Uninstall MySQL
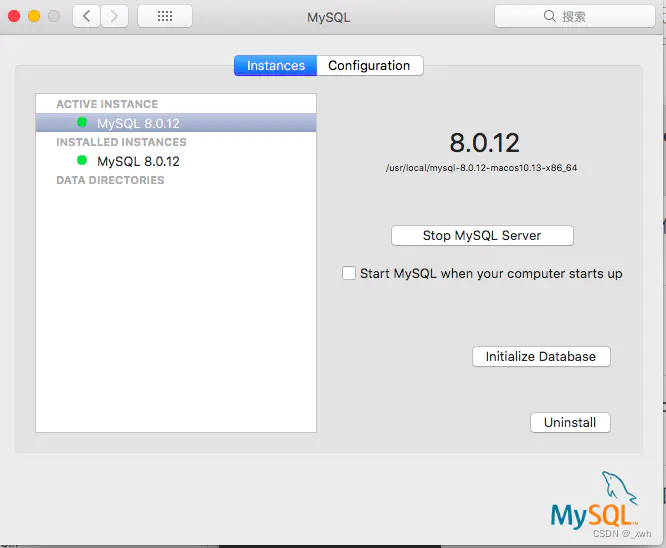 pos(570,422)
